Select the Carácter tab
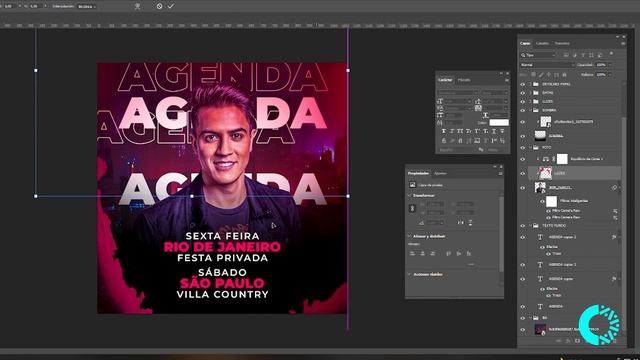The image size is (640, 360). pyautogui.click(x=445, y=80)
